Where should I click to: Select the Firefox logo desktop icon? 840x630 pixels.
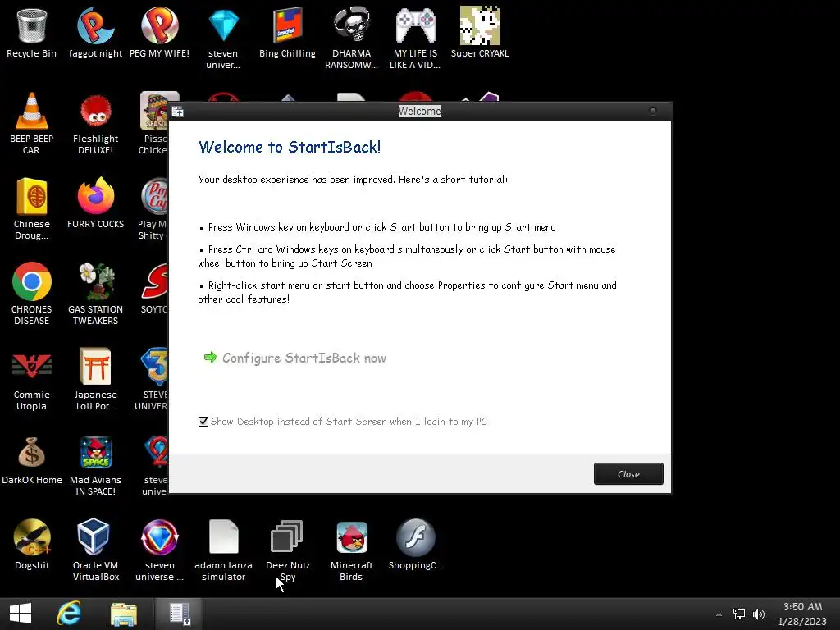coord(95,203)
